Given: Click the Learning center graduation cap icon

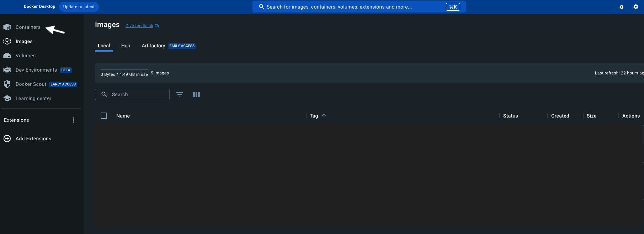Looking at the screenshot, I should click(7, 99).
